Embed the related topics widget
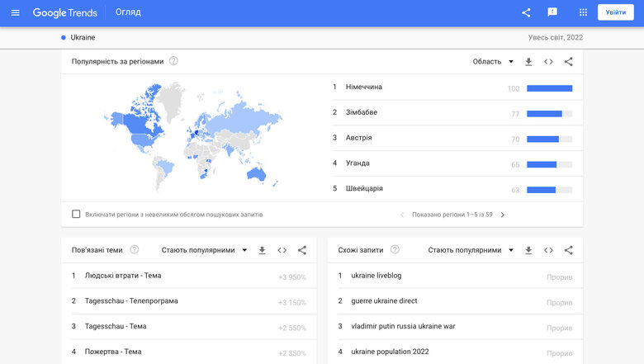644x364 pixels. (x=282, y=250)
